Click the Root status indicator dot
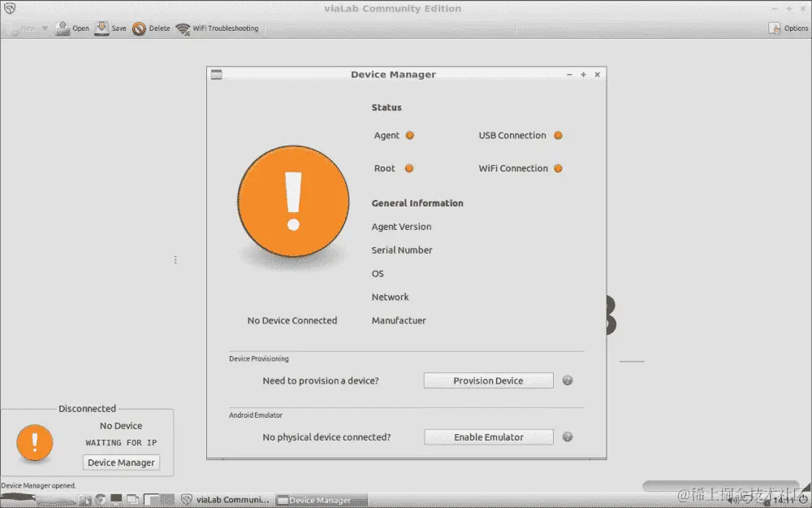This screenshot has height=508, width=812. click(x=409, y=168)
